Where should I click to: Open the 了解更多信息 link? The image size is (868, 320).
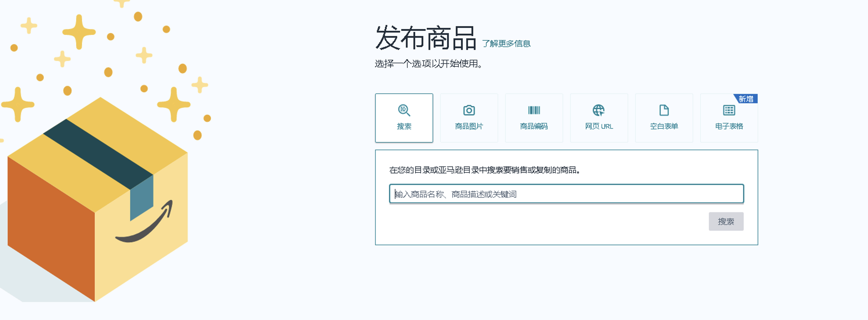coord(506,43)
